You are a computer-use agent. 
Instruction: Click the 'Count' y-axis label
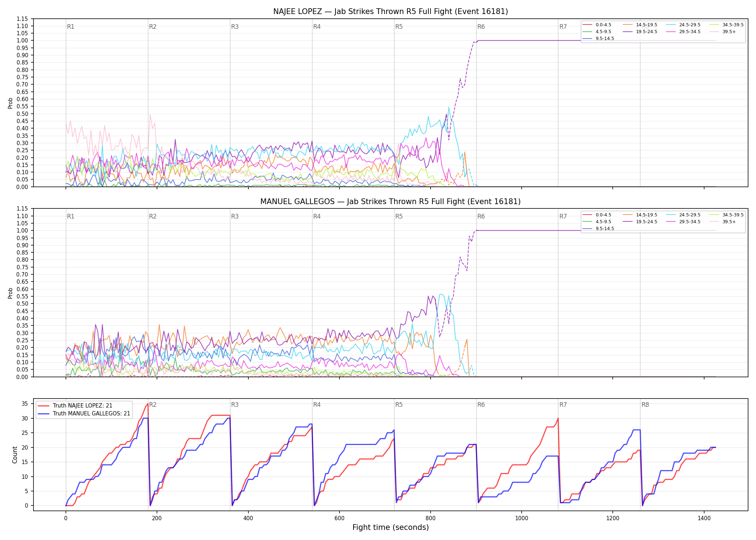tap(15, 455)
